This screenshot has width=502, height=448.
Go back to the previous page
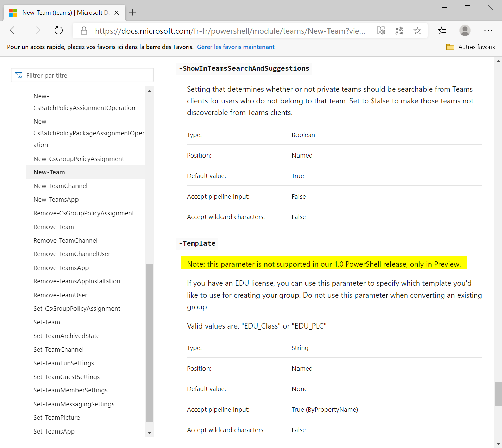pyautogui.click(x=14, y=30)
